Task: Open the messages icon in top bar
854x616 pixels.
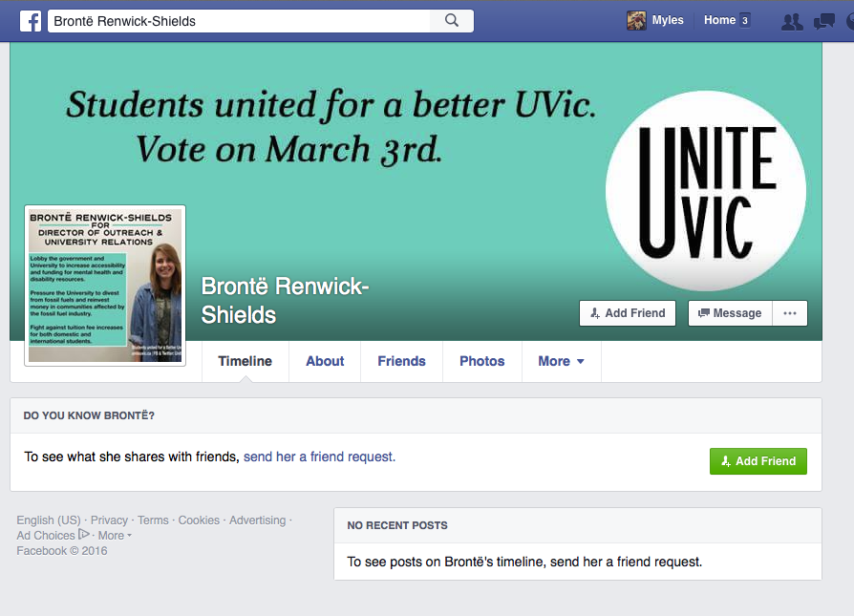Action: 823,21
